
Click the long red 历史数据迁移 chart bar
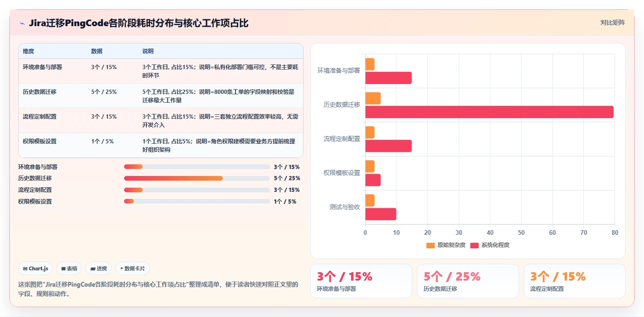[x=489, y=112]
